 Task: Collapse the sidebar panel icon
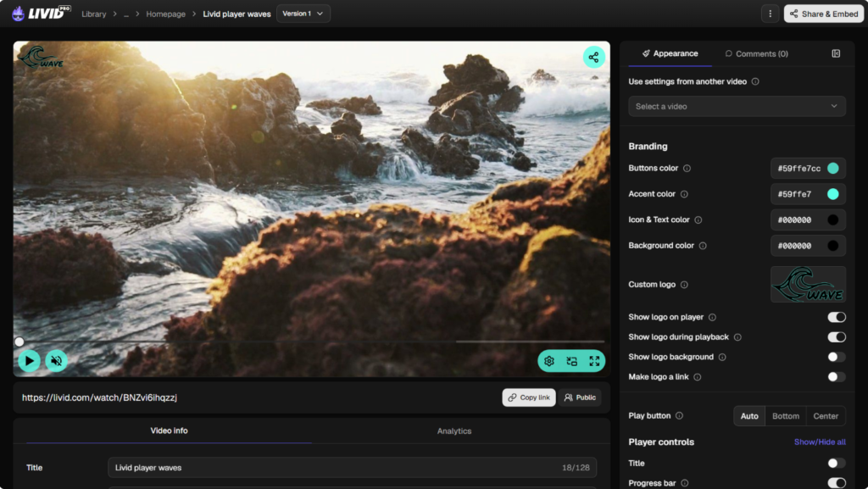[x=836, y=53]
